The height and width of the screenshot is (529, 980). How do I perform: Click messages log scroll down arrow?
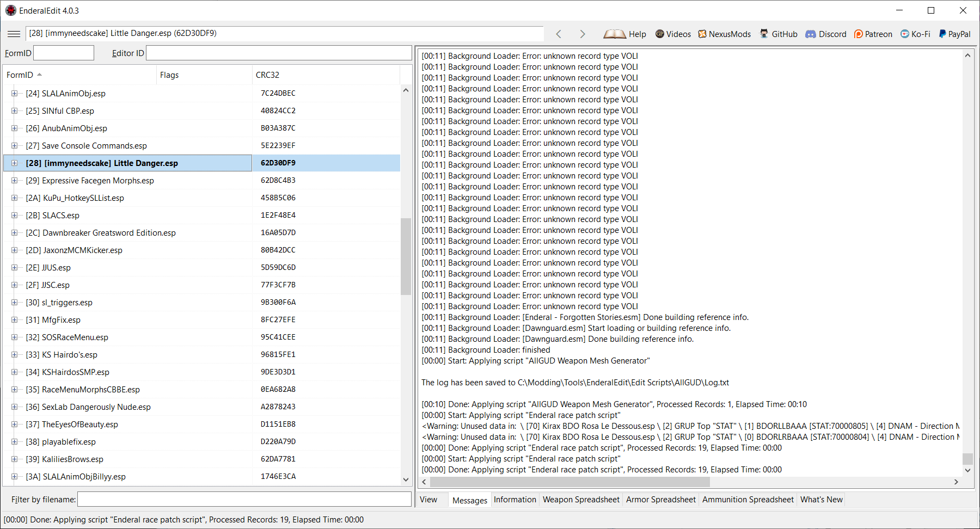pyautogui.click(x=967, y=470)
